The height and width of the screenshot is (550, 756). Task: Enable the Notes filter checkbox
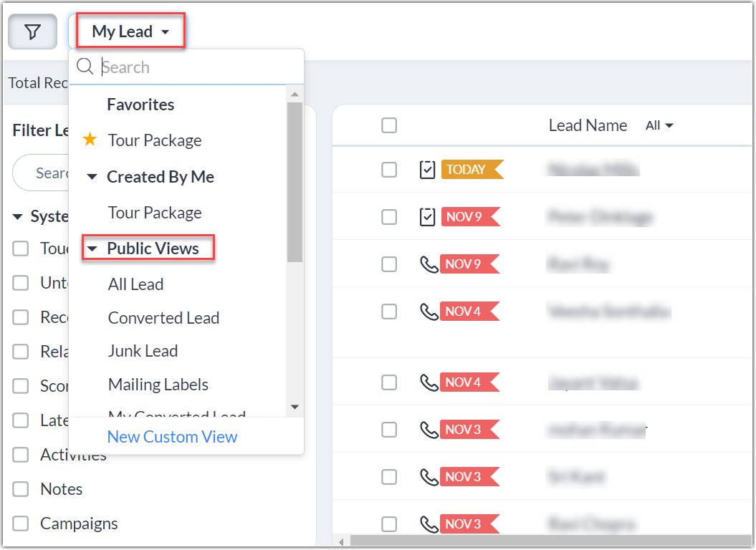21,489
